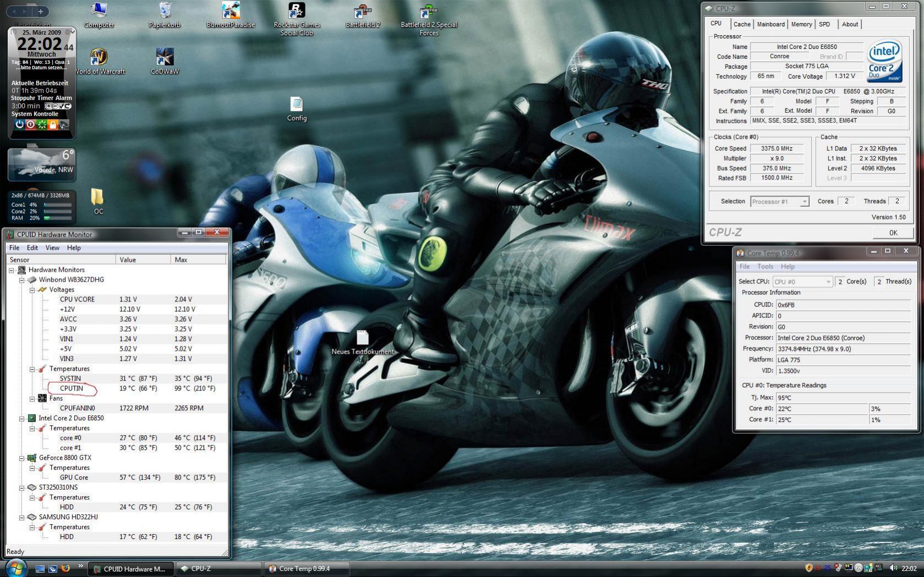The image size is (924, 577).
Task: Click the Core1 usage bar in the gadget
Action: pos(58,205)
